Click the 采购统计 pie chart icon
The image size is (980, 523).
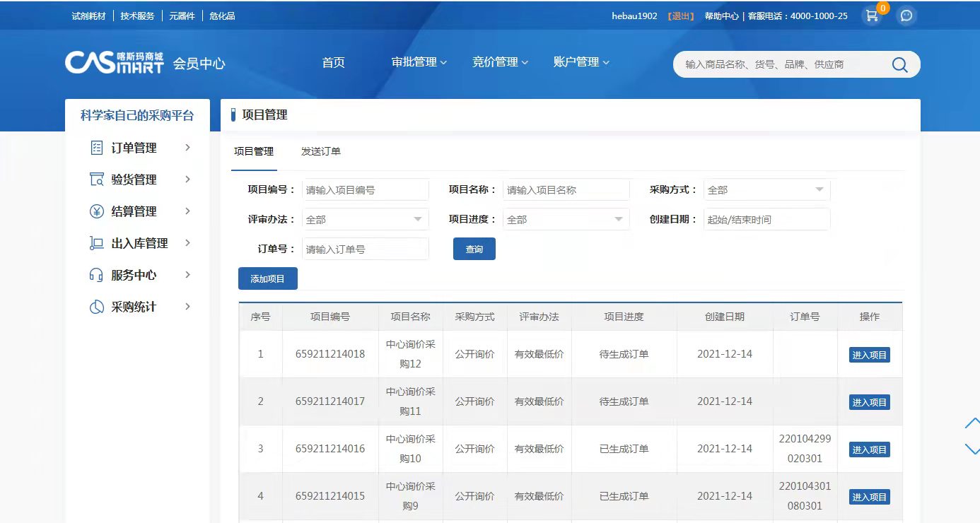click(x=97, y=307)
